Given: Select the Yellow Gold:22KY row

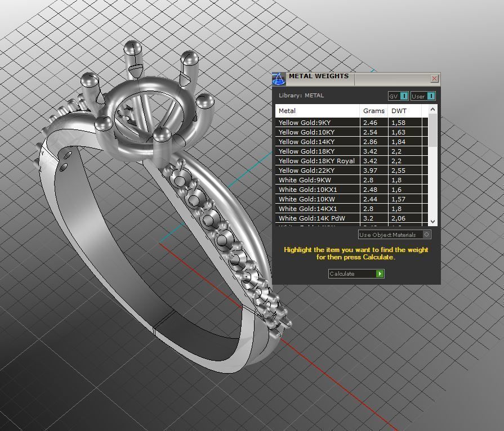Looking at the screenshot, I should click(x=351, y=170).
